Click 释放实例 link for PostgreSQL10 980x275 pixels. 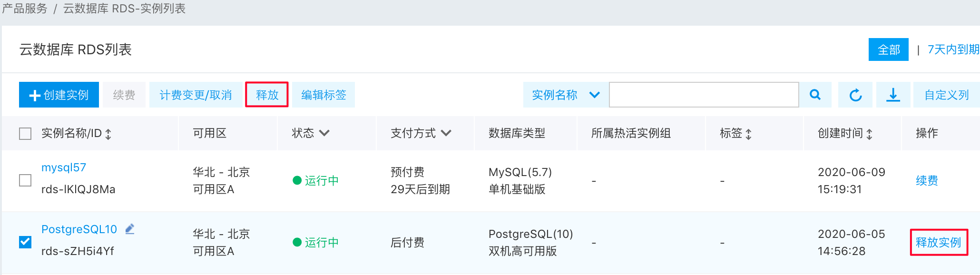pos(939,242)
